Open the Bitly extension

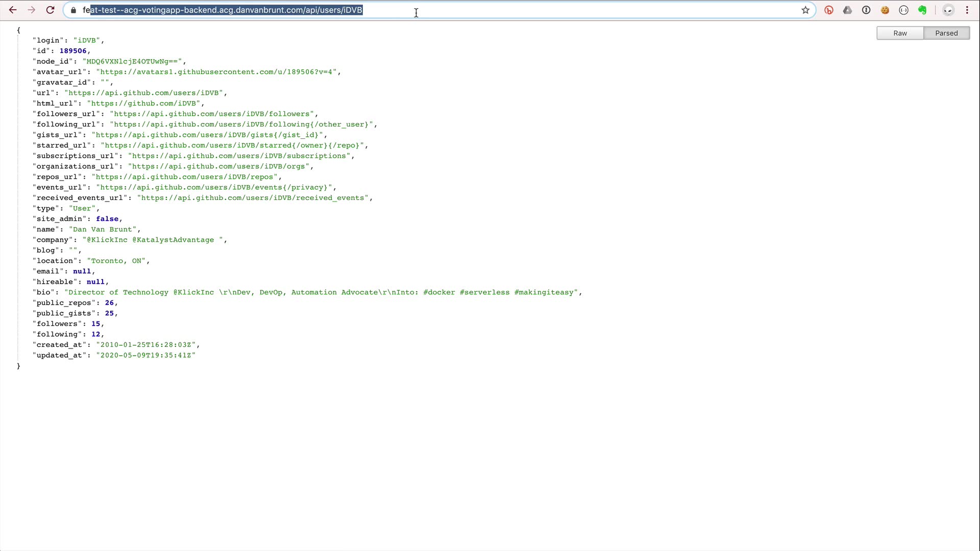click(829, 10)
